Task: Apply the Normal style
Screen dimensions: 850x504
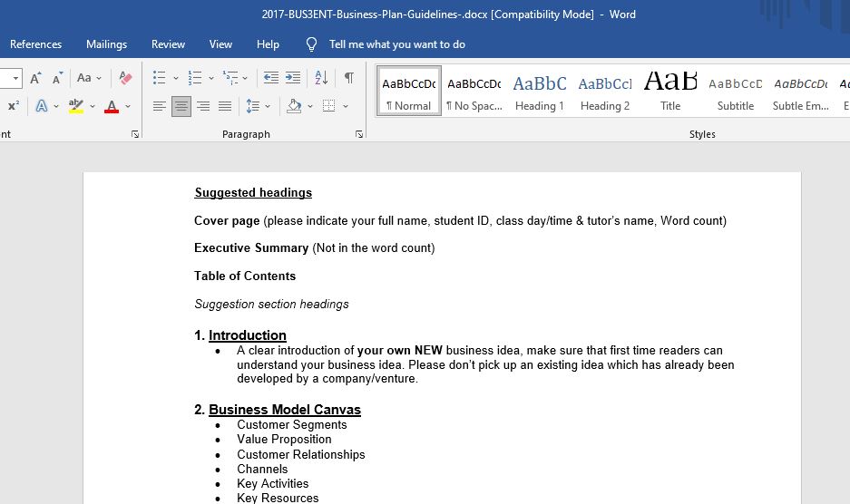Action: [x=409, y=91]
